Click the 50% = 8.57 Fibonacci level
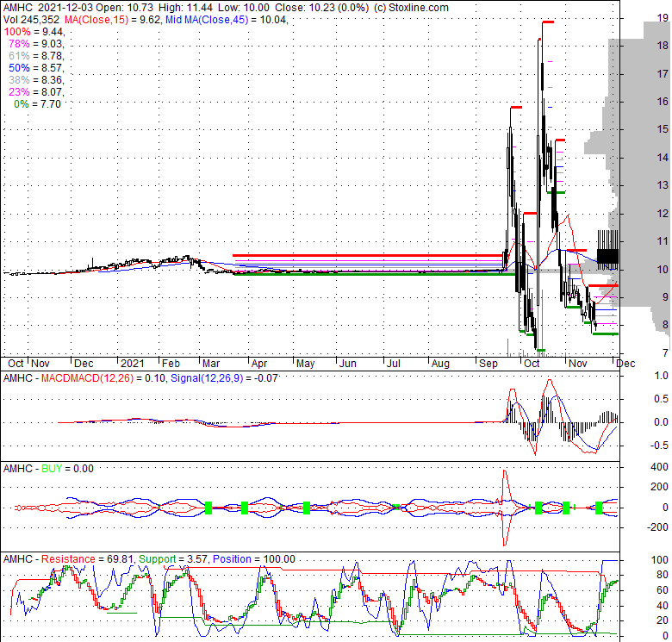672x642 pixels. click(x=36, y=68)
